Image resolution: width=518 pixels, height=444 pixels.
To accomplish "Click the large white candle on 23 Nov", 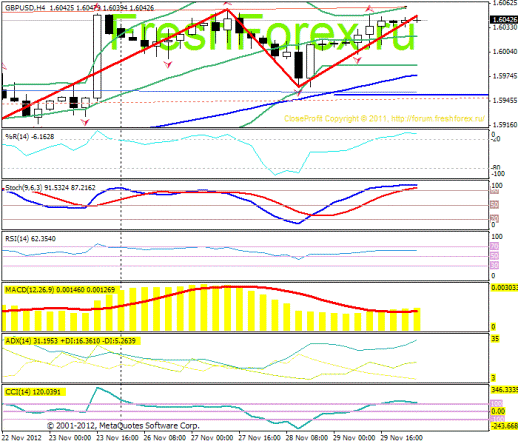I will pyautogui.click(x=97, y=57).
